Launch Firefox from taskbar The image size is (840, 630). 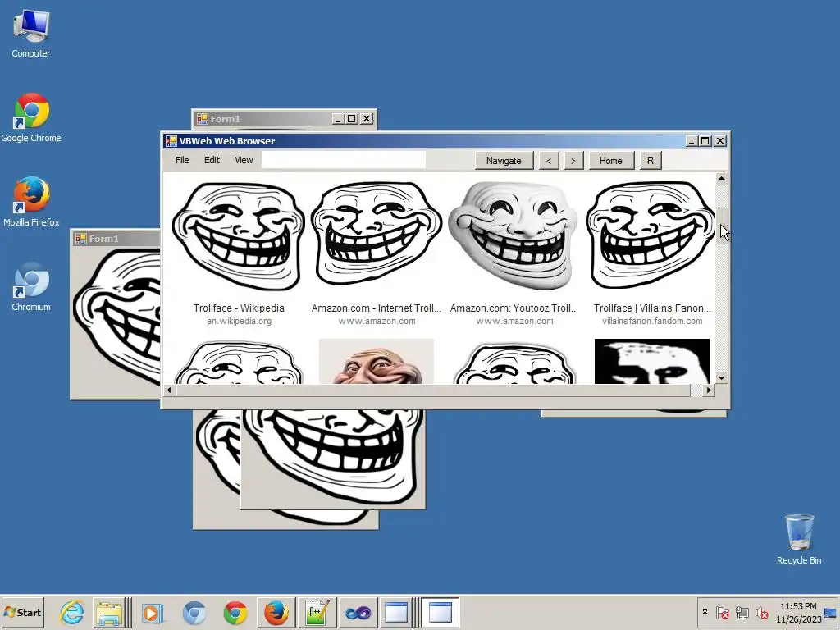pyautogui.click(x=276, y=612)
